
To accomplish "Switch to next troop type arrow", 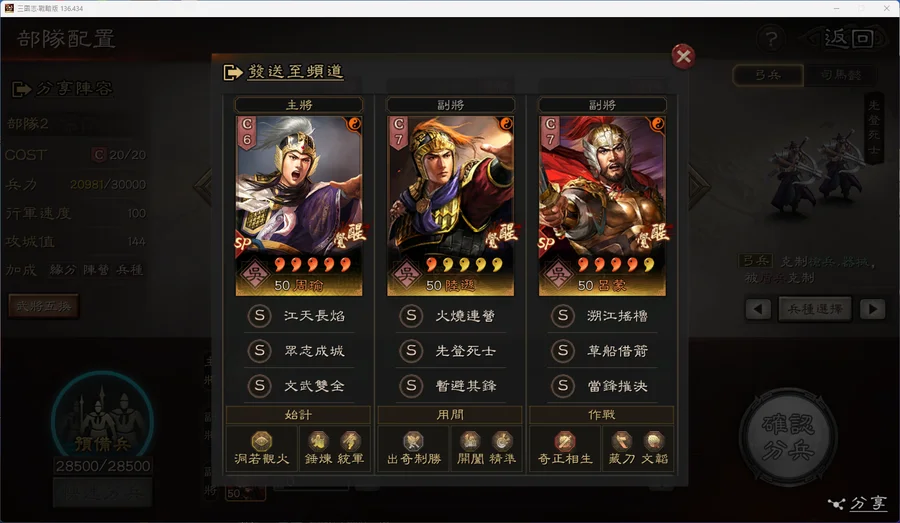I will pos(872,309).
